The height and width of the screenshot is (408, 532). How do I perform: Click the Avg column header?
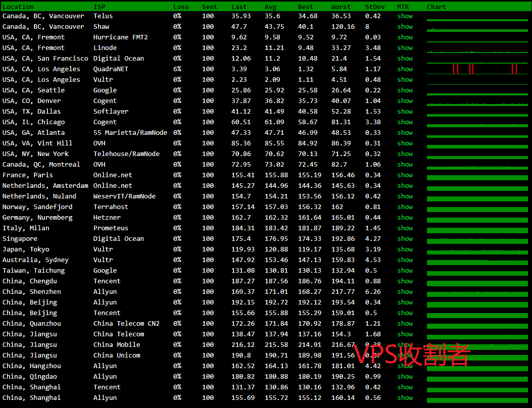pos(270,7)
